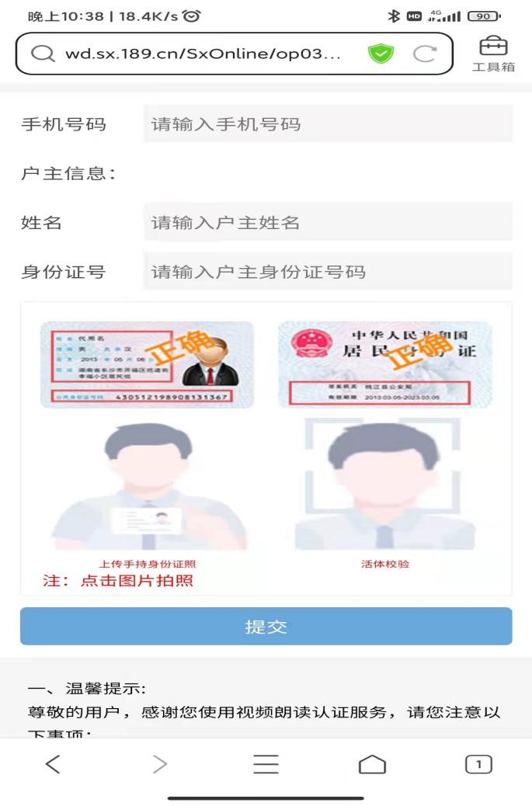Open the 工具箱 toolbox icon
The width and height of the screenshot is (532, 806).
493,53
